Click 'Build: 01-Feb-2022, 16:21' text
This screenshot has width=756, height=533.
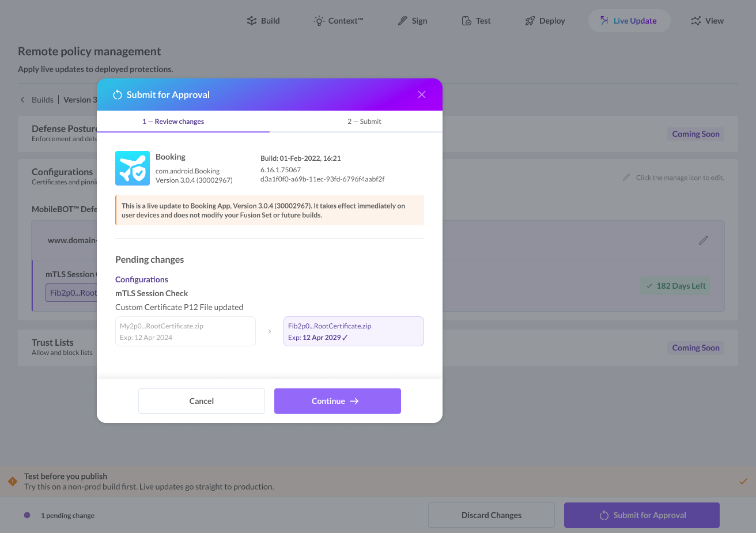301,158
